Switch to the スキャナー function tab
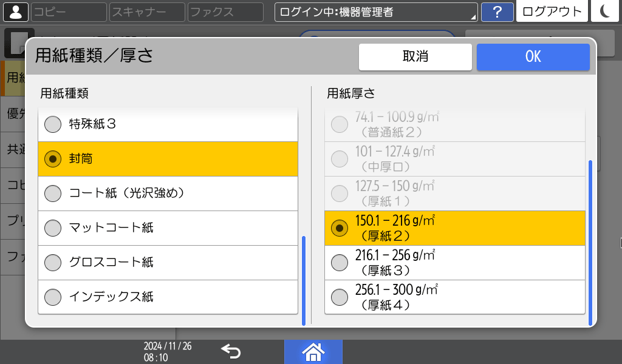 click(x=146, y=11)
